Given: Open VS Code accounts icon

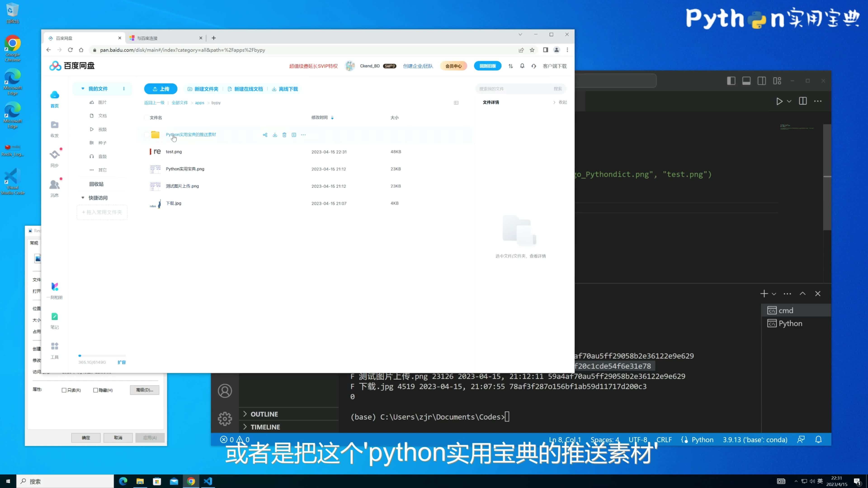Looking at the screenshot, I should point(225,391).
